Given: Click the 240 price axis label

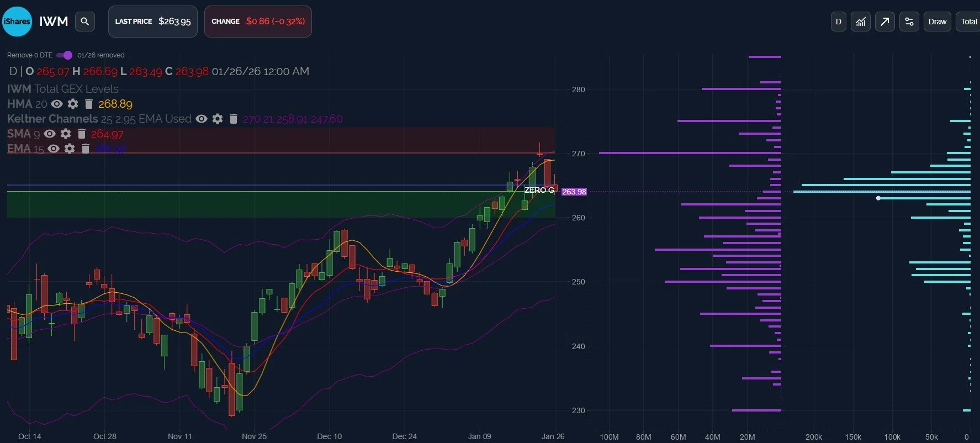Looking at the screenshot, I should pyautogui.click(x=578, y=346).
